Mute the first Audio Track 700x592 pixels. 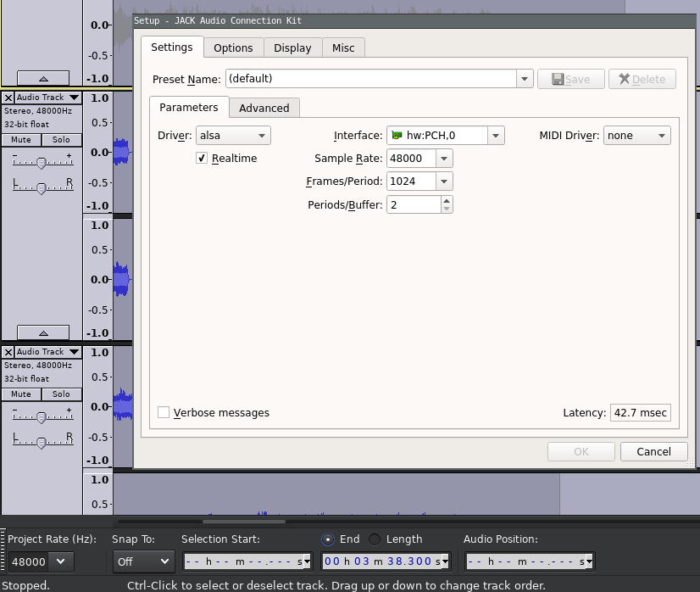click(x=20, y=139)
